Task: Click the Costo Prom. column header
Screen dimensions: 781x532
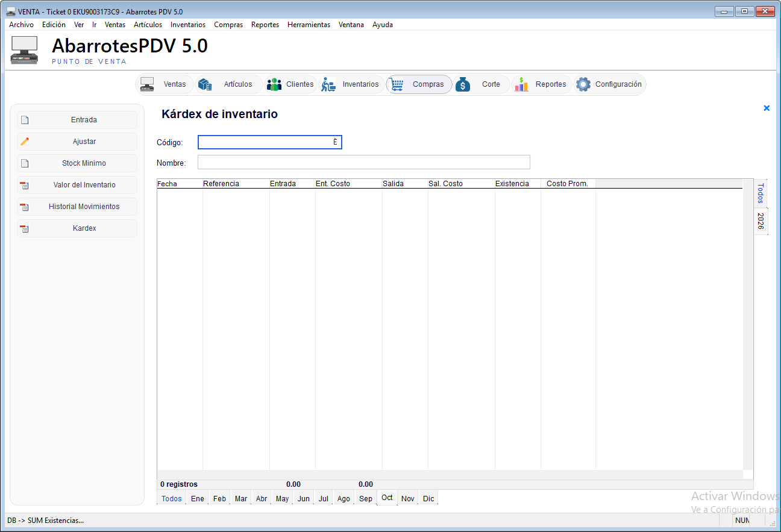Action: [x=568, y=184]
